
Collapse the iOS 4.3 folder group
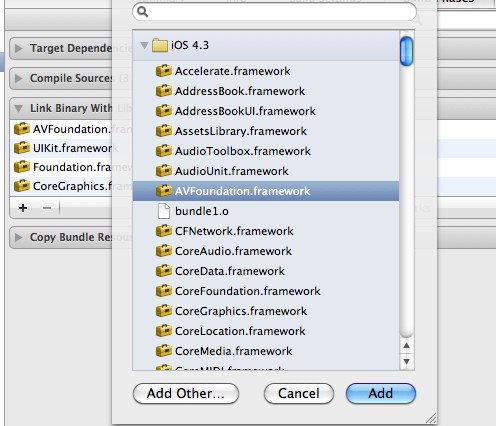(144, 45)
